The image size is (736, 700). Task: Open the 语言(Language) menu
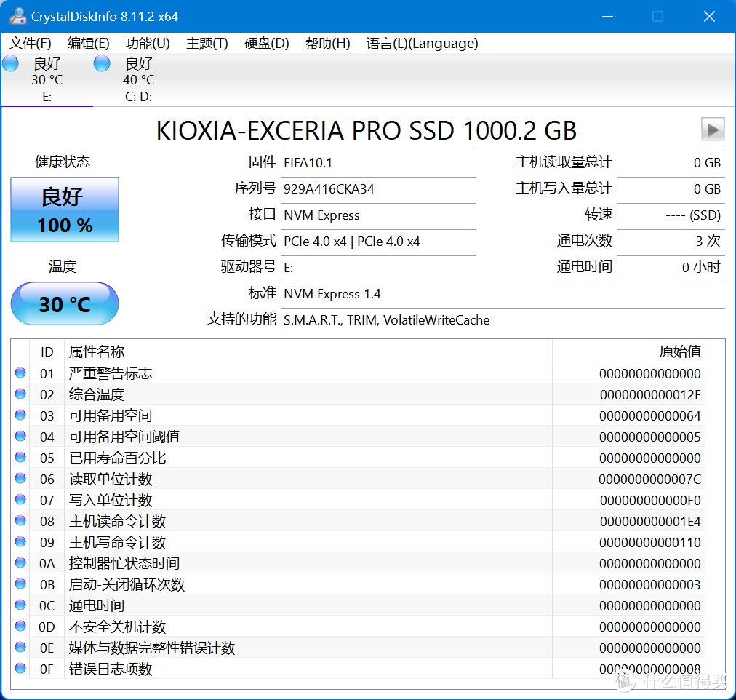click(420, 44)
